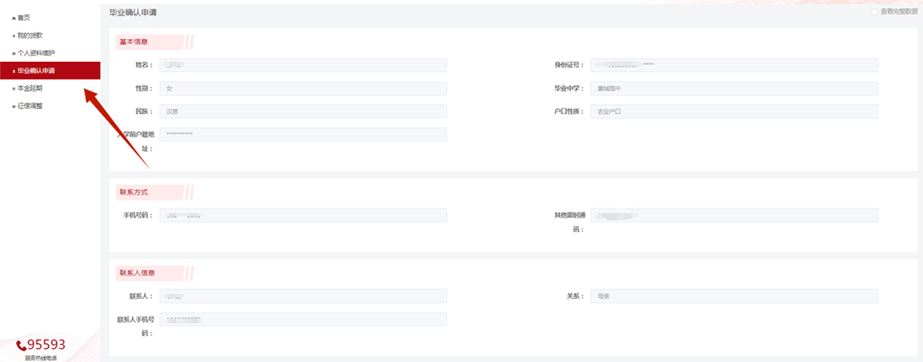Click the 关系 field showing 母亲
923x362 pixels.
click(734, 296)
